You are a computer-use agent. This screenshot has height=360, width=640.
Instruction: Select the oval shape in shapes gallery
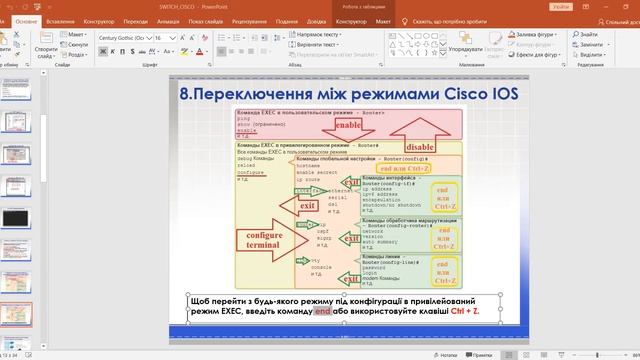pos(426,36)
